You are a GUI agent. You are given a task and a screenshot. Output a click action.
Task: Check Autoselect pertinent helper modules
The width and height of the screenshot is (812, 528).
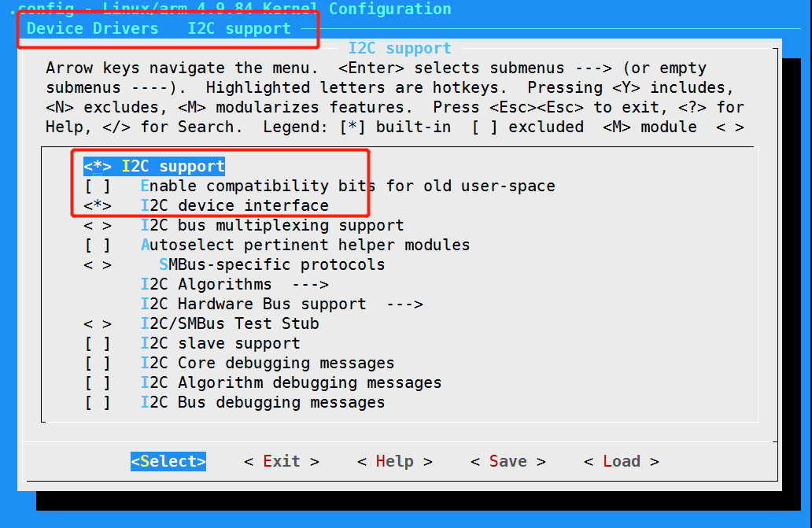coord(98,245)
